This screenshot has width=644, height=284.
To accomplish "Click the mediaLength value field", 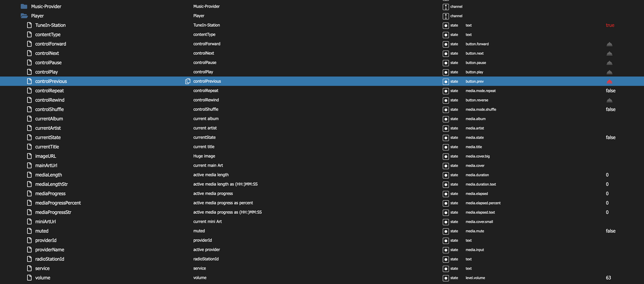I will pos(607,175).
